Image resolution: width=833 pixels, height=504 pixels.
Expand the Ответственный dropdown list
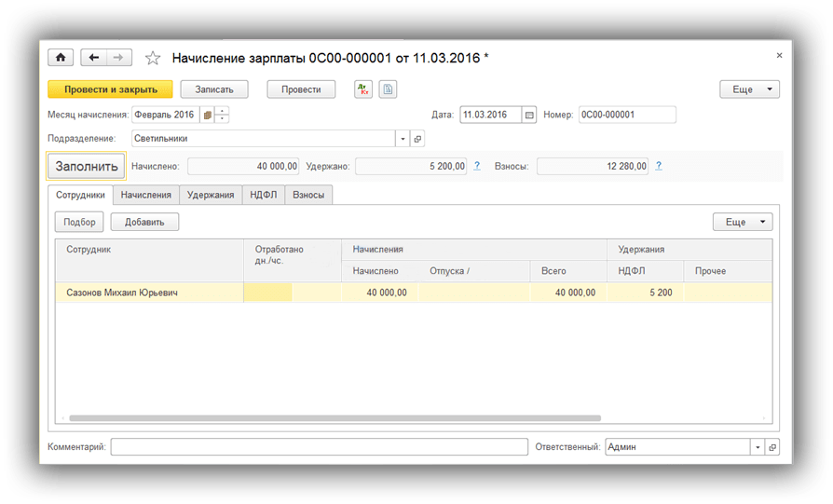coord(757,447)
